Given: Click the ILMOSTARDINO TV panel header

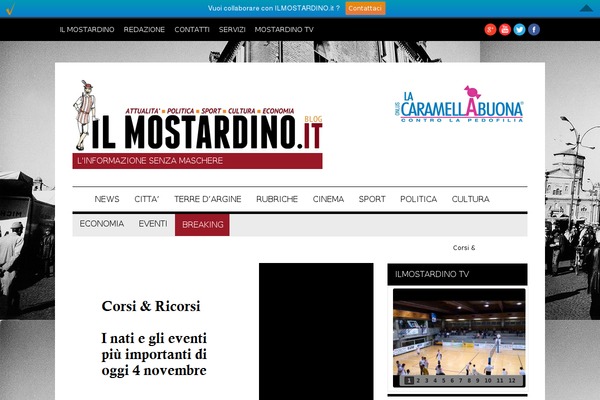Looking at the screenshot, I should 457,274.
